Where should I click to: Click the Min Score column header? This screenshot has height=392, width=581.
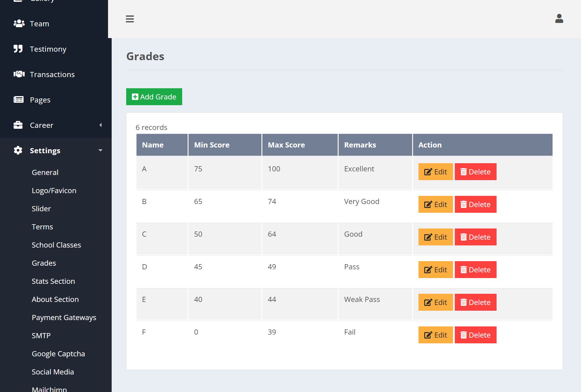tap(212, 145)
